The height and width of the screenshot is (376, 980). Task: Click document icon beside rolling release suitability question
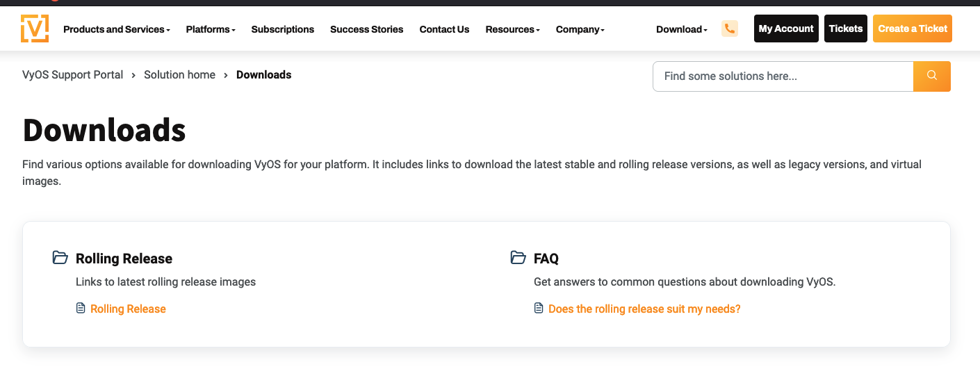[x=539, y=308]
